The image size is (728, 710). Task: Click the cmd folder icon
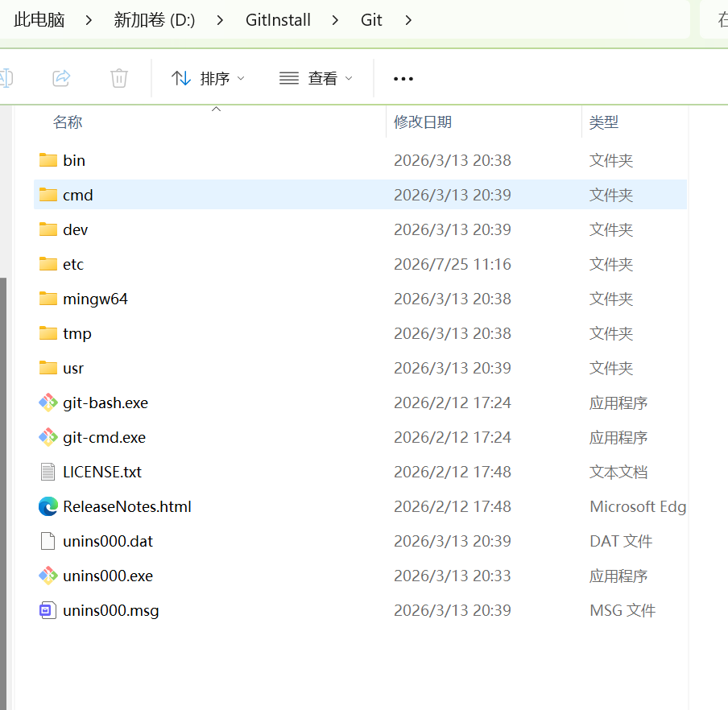point(48,195)
